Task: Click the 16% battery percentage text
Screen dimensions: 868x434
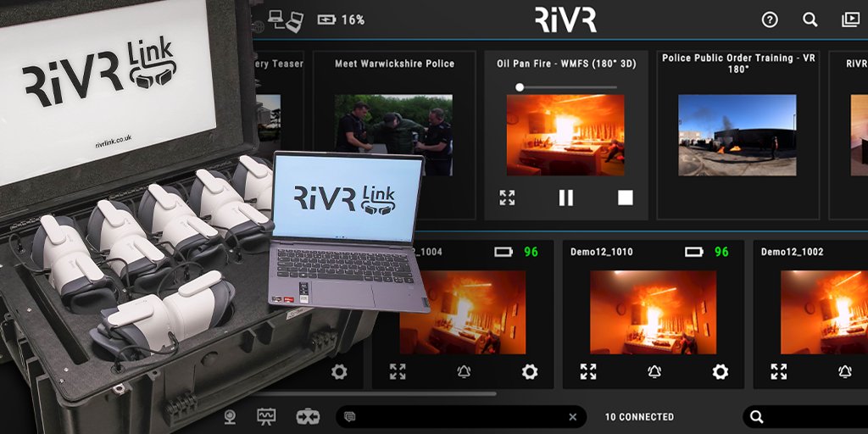Action: (353, 20)
